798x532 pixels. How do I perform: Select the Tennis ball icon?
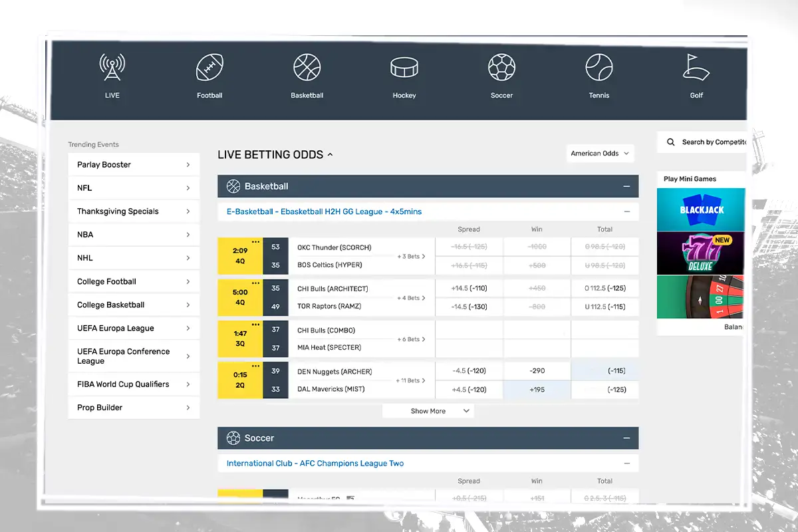[598, 68]
